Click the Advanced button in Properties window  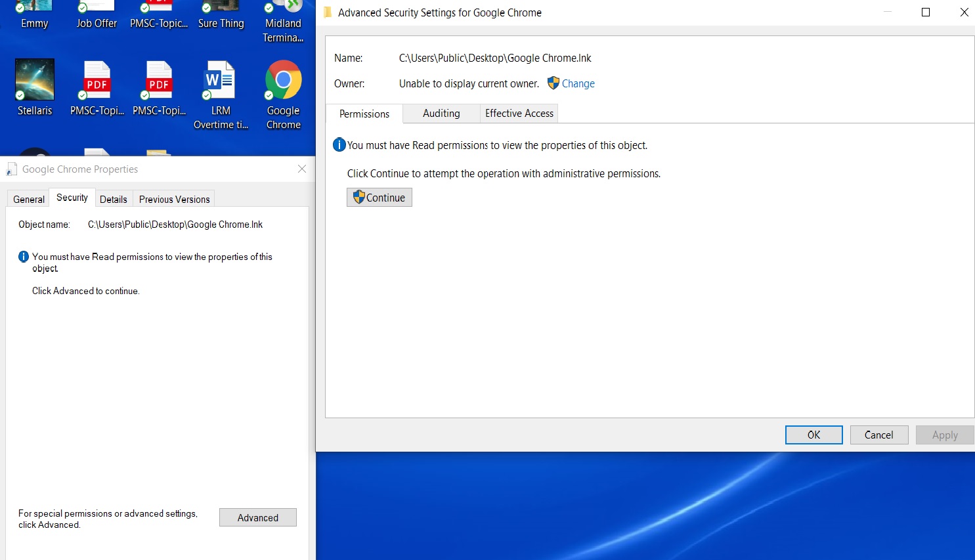[258, 517]
